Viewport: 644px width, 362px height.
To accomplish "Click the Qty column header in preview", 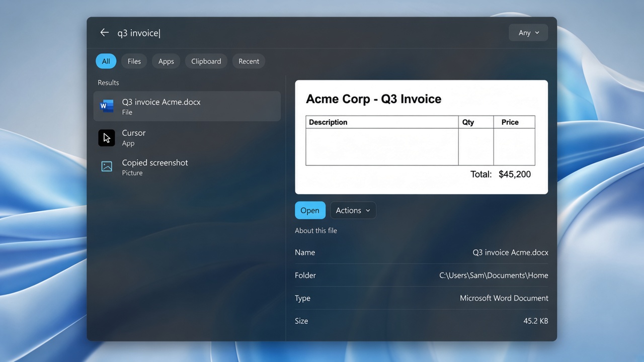I will (468, 122).
